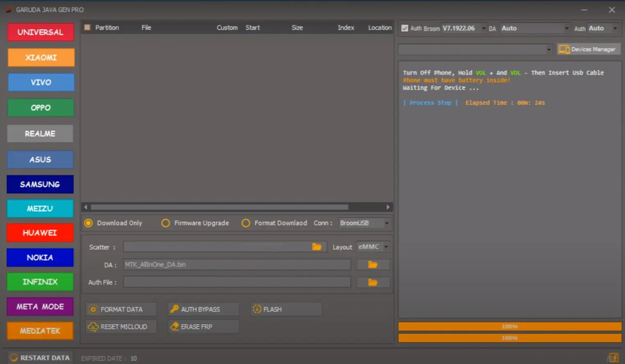This screenshot has height=364, width=625.
Task: Click the Scatter file path field
Action: click(x=217, y=247)
